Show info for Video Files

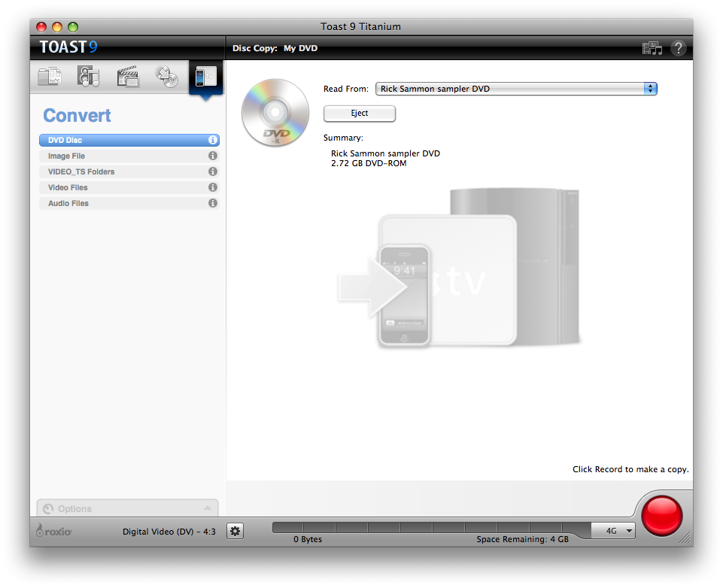[x=213, y=187]
